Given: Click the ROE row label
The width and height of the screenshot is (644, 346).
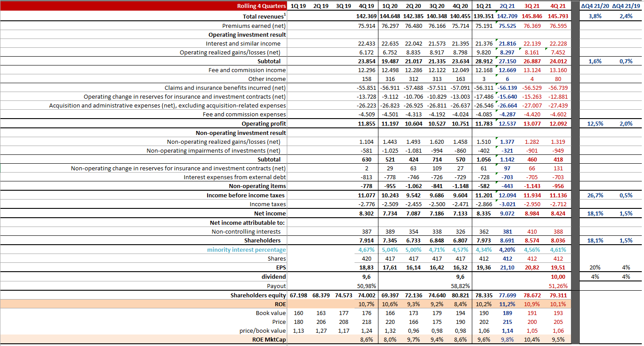Looking at the screenshot, I should [x=280, y=304].
